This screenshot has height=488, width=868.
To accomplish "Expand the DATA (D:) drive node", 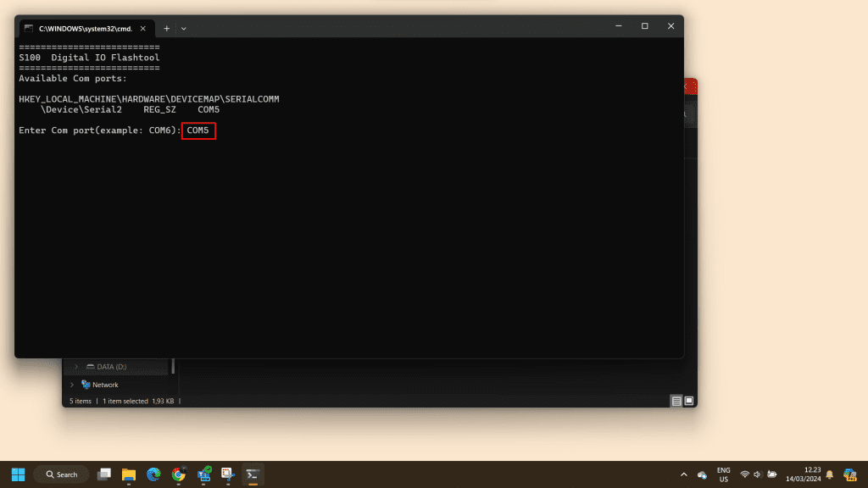I will (x=76, y=367).
